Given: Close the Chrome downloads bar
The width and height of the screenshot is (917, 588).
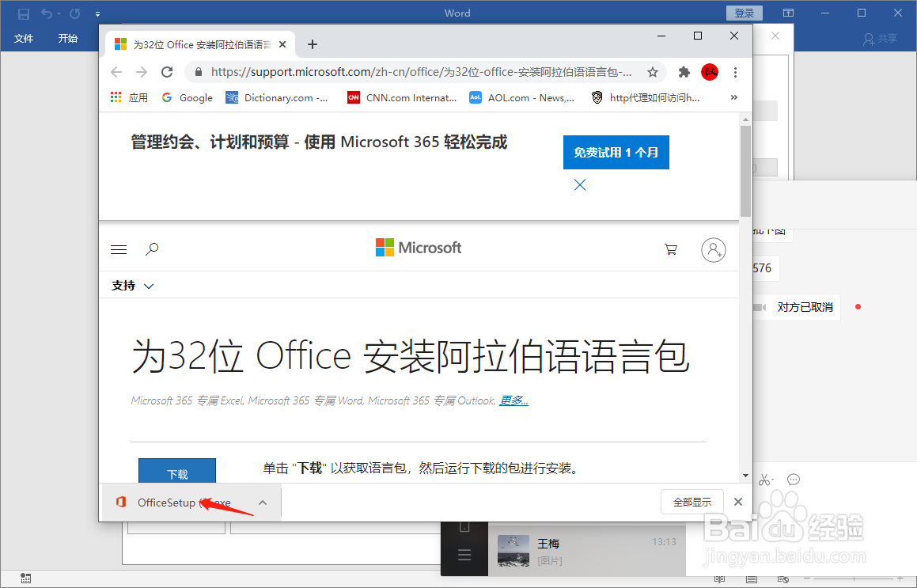Looking at the screenshot, I should (x=738, y=502).
